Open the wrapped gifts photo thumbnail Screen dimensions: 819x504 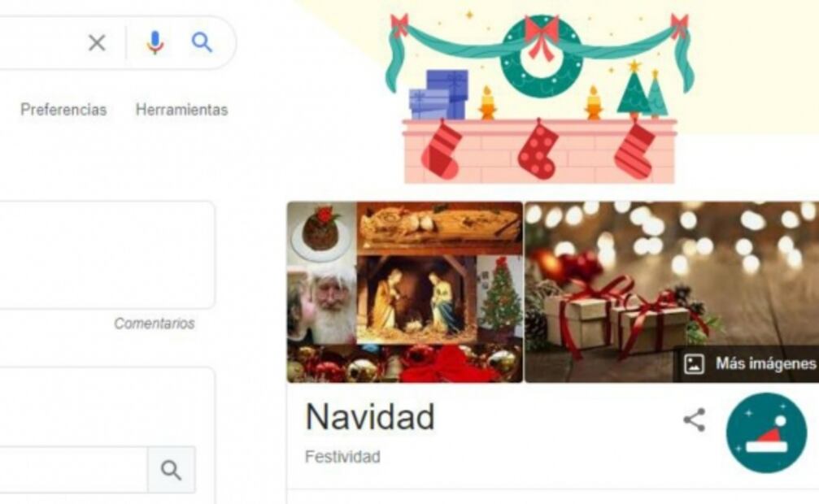[x=672, y=292]
